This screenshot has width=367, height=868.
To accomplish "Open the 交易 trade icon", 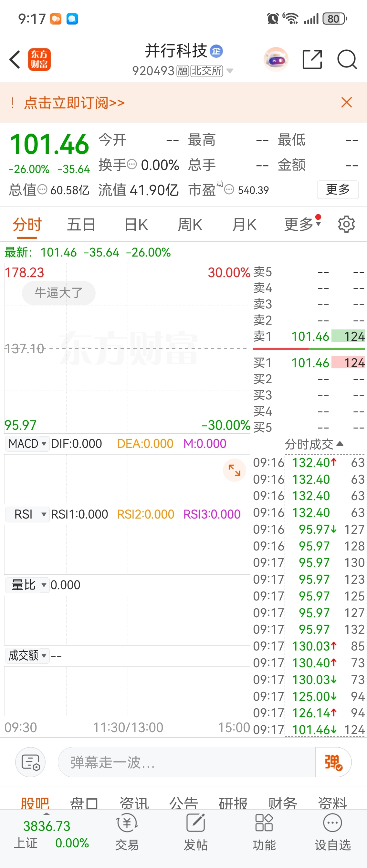I will pos(127,832).
